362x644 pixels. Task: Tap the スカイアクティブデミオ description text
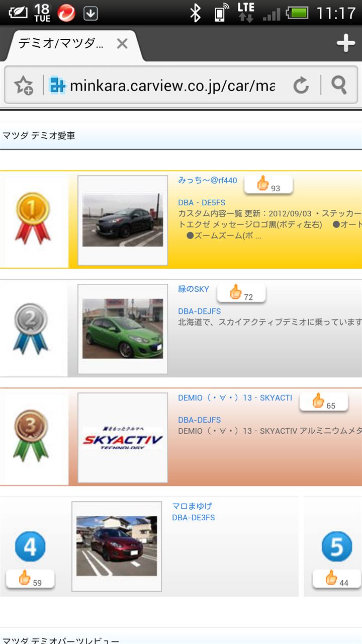point(270,321)
